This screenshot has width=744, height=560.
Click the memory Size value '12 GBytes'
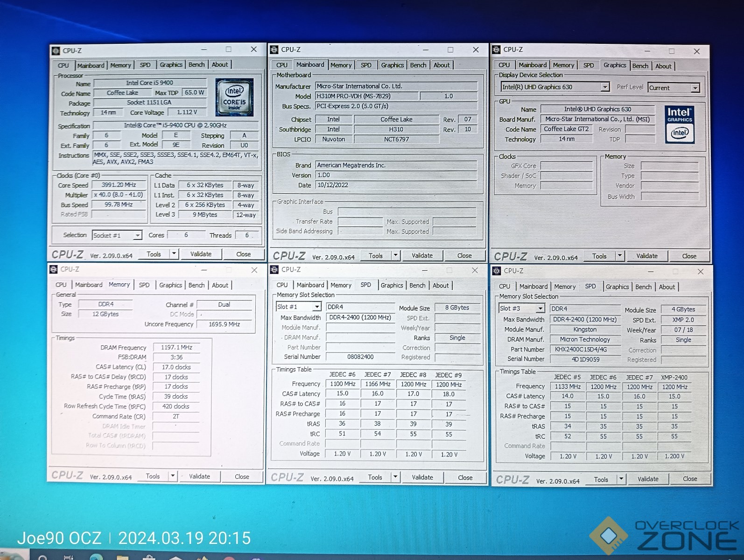[105, 314]
